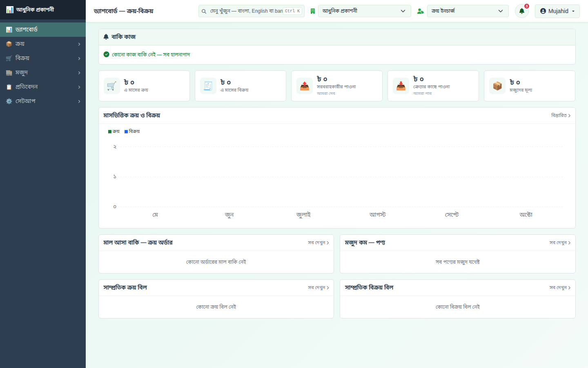588x368 pixels.
Task: Click the জুলাই label on chart axis
Action: 303,215
